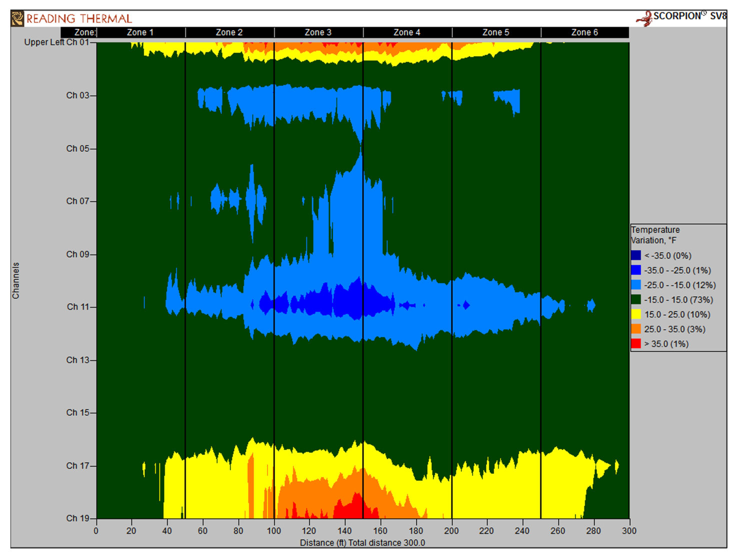The height and width of the screenshot is (560, 740).
Task: Click legend text '-15.0 - 15.0 (73%)'
Action: point(679,299)
